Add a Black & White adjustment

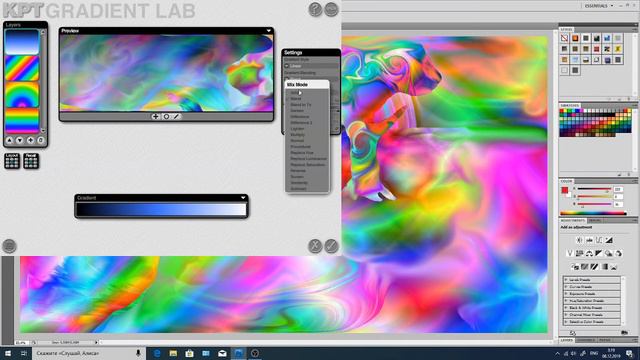point(599,253)
